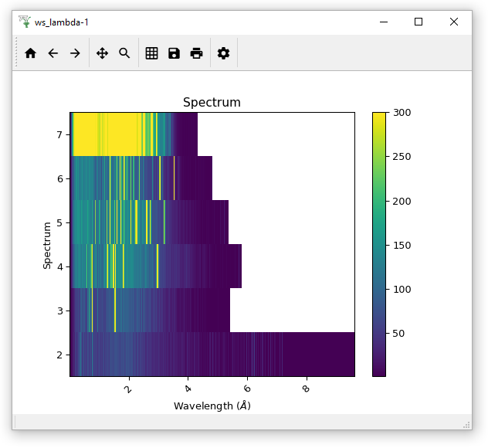This screenshot has width=488, height=448.
Task: Toggle grid lines on the plot
Action: pos(151,53)
